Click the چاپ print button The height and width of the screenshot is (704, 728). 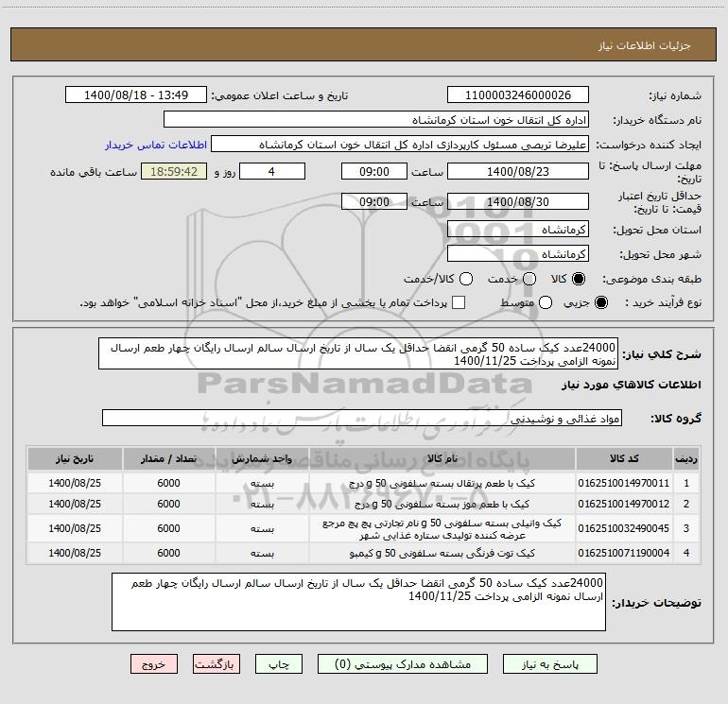pyautogui.click(x=279, y=664)
